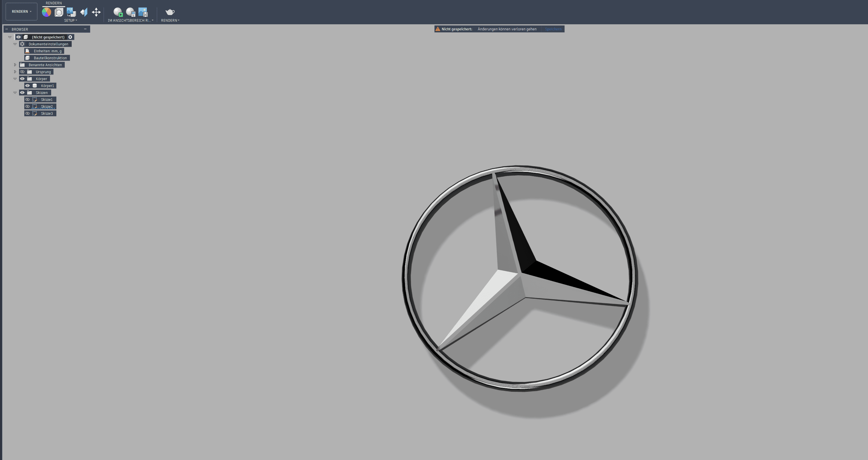Select the Move/Copy cross-arrows tool
This screenshot has height=460, width=868.
tap(96, 12)
